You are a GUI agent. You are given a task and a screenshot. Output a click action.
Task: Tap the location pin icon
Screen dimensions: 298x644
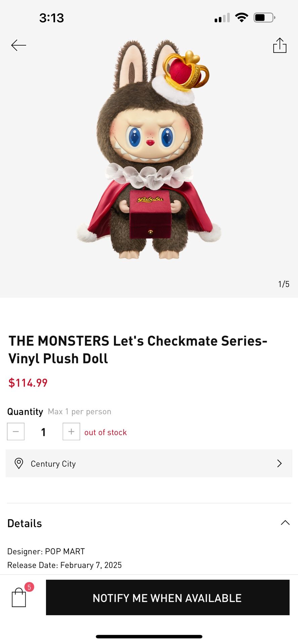point(19,464)
